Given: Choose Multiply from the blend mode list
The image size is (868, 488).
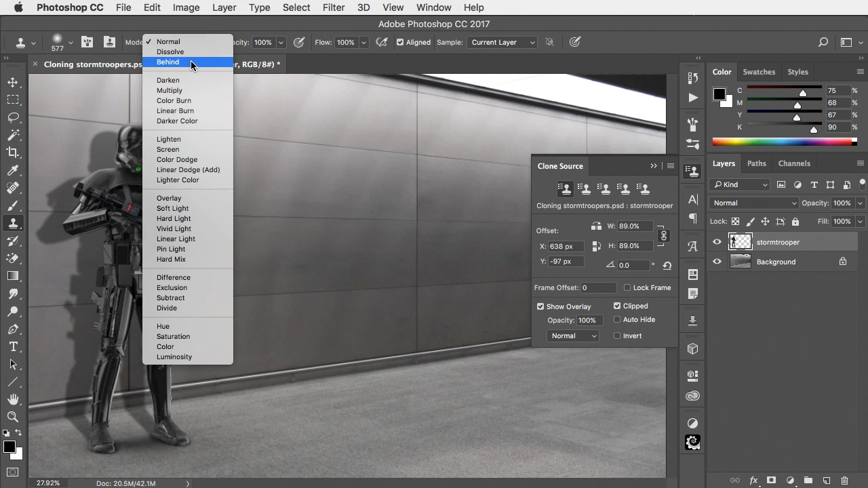Looking at the screenshot, I should (x=170, y=90).
